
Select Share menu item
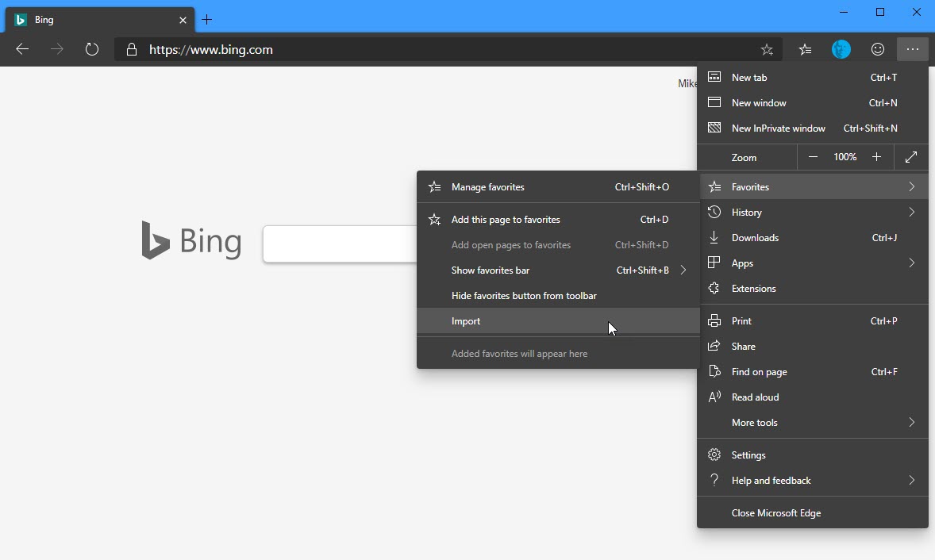(813, 346)
